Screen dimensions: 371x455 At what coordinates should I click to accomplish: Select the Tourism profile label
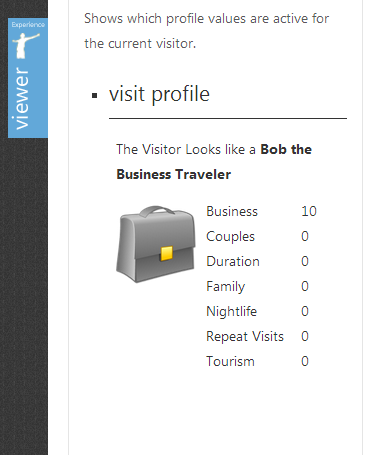coord(230,361)
